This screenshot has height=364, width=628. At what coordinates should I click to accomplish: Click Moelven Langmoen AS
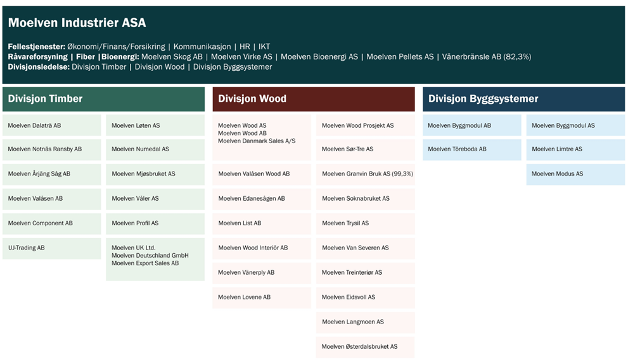(x=366, y=322)
